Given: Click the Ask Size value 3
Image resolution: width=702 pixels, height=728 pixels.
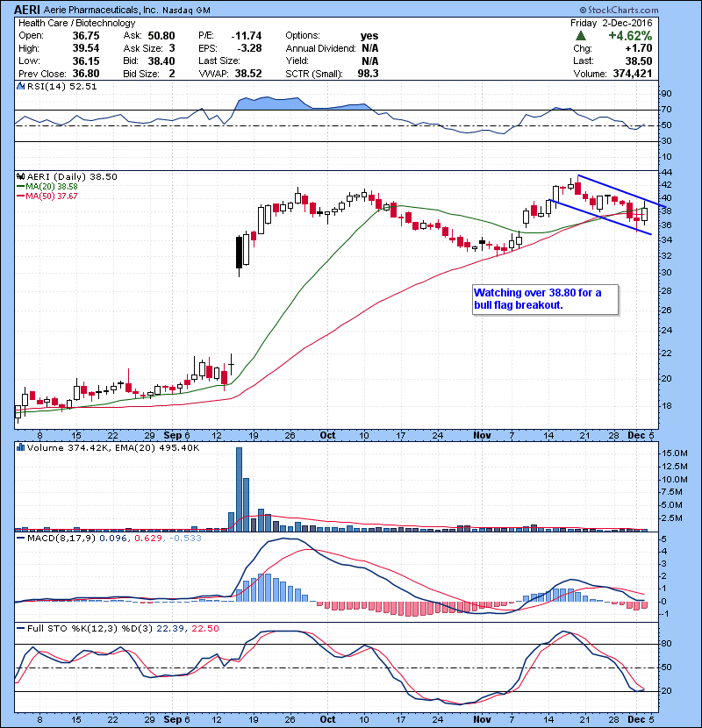Looking at the screenshot, I should point(172,48).
